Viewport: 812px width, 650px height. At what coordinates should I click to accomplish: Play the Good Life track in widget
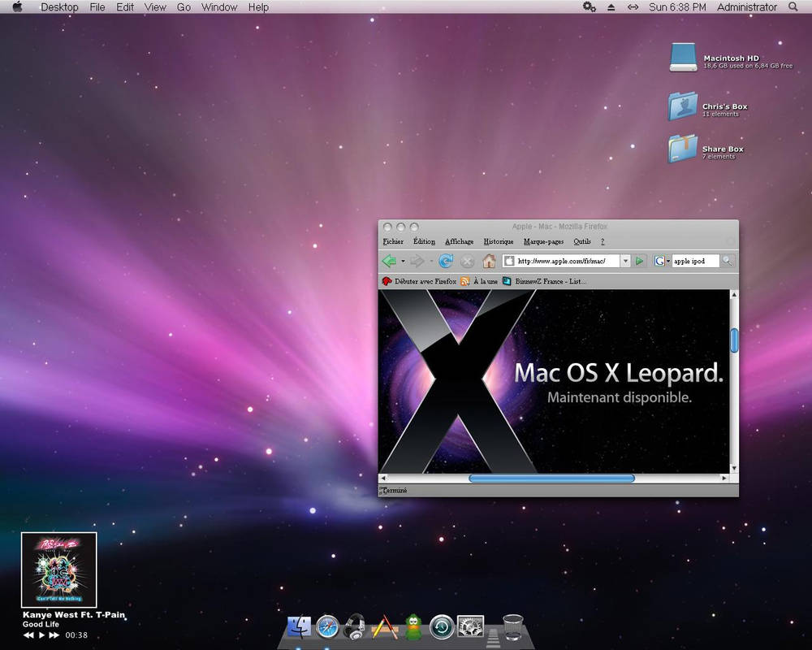coord(42,635)
